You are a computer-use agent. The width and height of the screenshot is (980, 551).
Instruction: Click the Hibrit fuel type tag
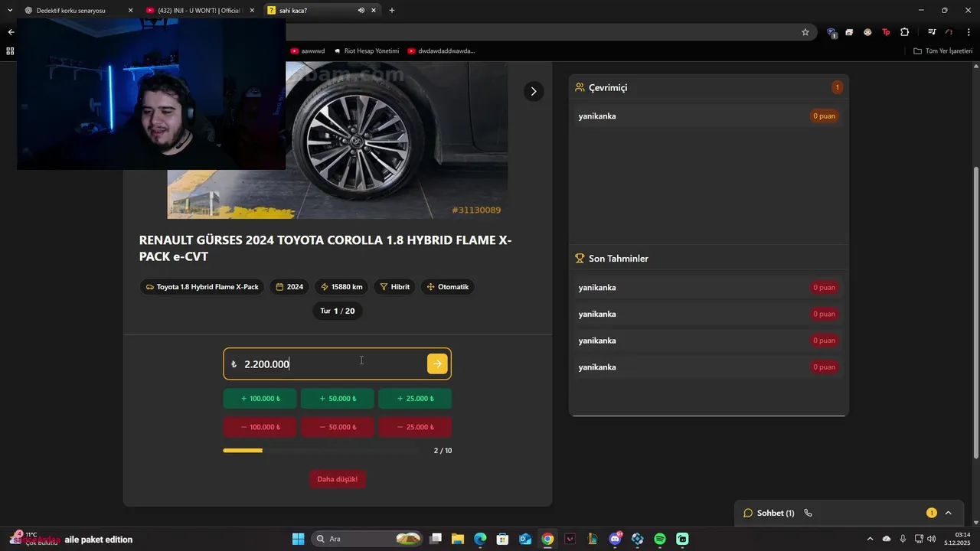point(395,287)
